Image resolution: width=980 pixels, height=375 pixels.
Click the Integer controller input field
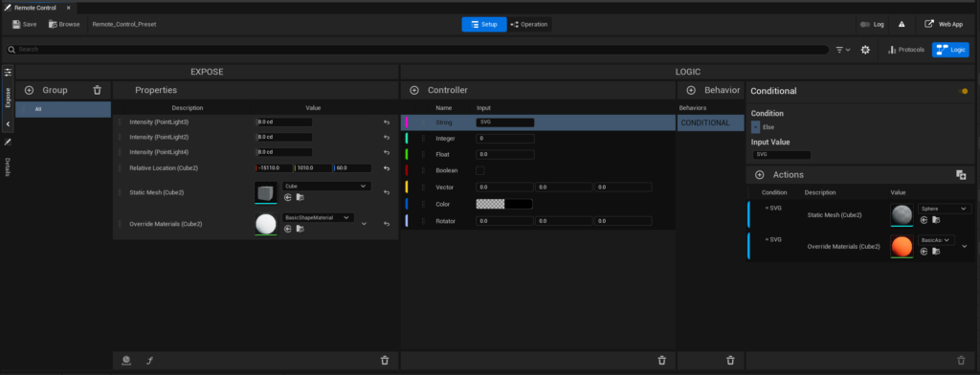coord(505,138)
